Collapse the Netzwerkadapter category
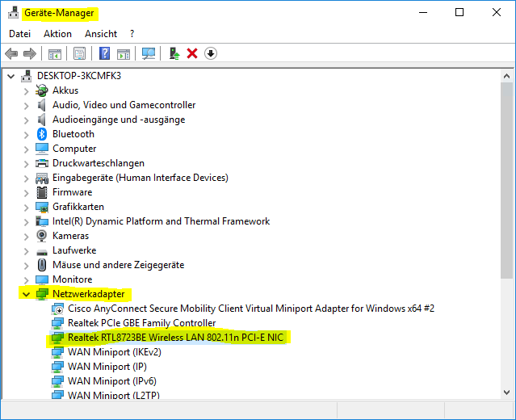 [26, 294]
